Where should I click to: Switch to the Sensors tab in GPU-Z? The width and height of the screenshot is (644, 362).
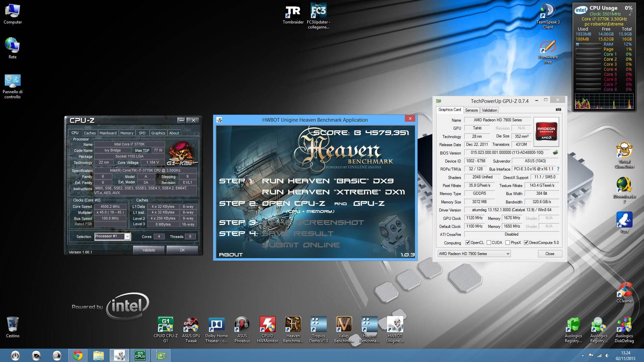coord(471,110)
